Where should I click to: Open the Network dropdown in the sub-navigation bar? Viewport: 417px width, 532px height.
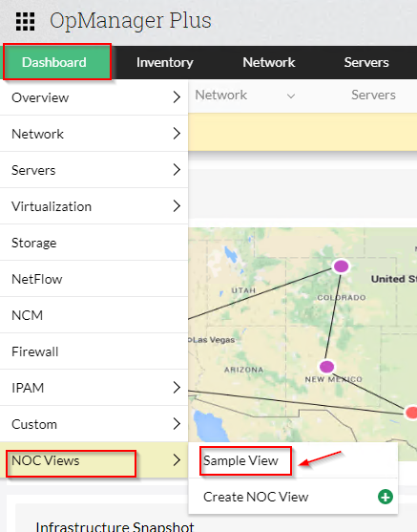click(x=245, y=95)
